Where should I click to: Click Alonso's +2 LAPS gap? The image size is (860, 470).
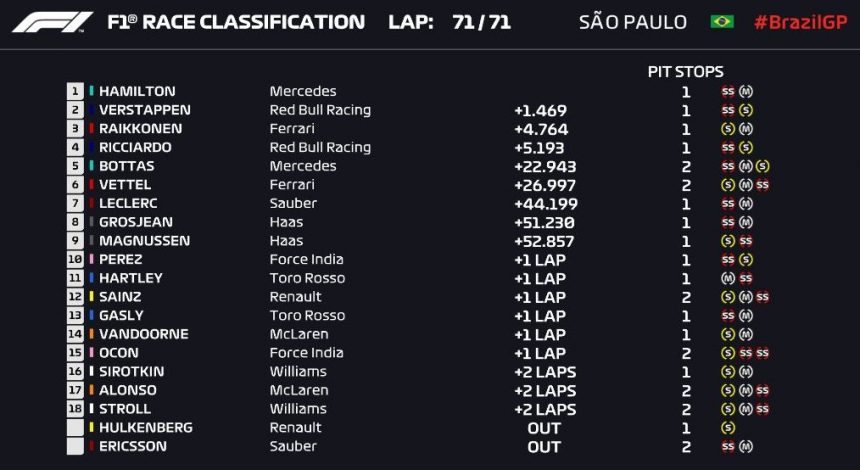[545, 390]
